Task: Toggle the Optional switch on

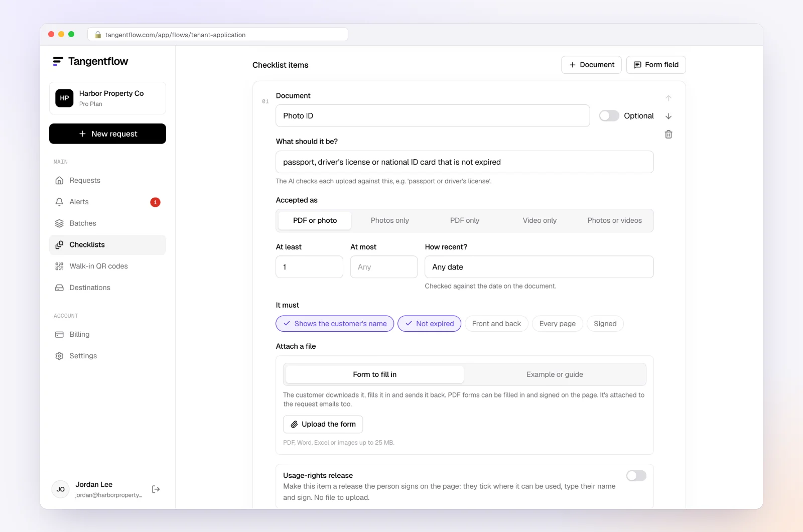Action: (x=609, y=116)
